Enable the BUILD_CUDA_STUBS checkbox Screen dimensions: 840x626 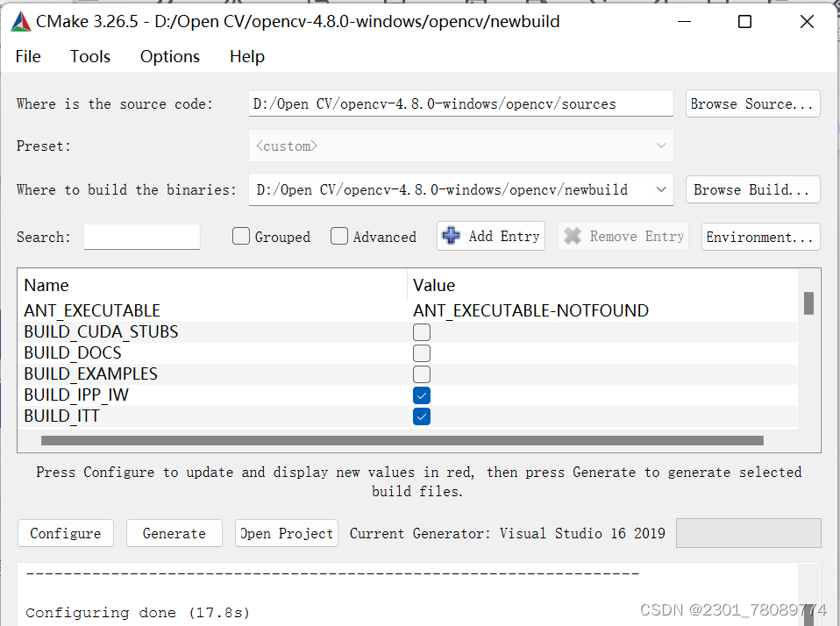click(422, 331)
